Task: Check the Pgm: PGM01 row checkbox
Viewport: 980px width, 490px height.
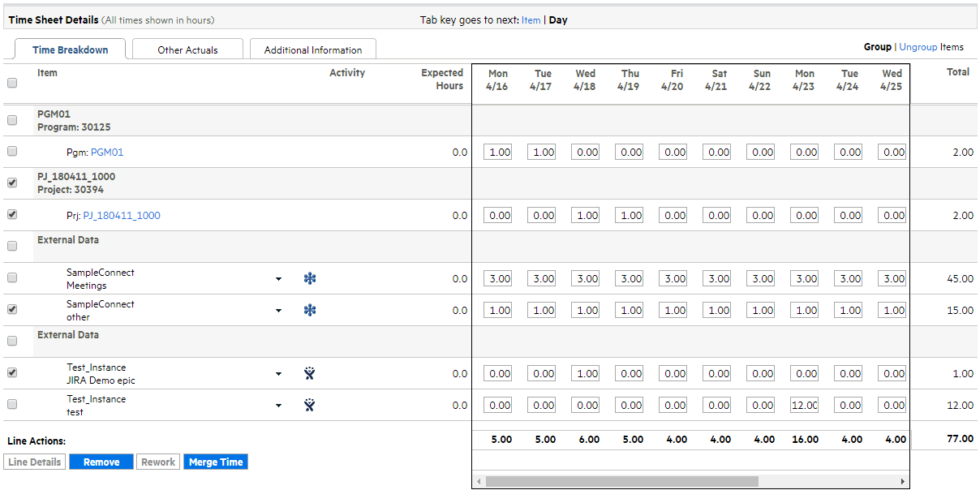Action: 12,152
